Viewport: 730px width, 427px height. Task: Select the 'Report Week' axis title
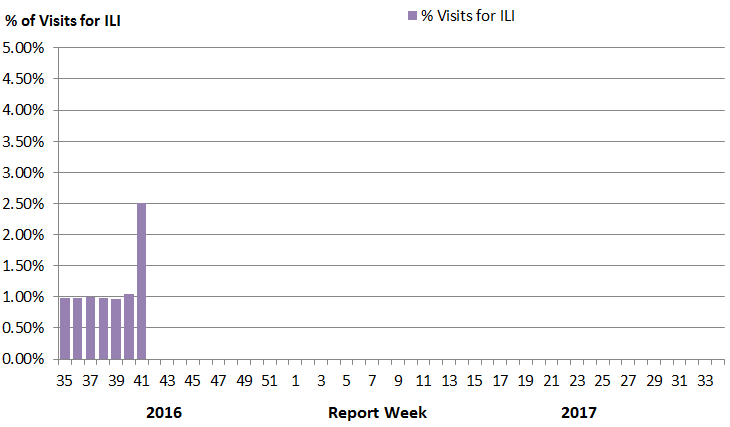(x=377, y=412)
